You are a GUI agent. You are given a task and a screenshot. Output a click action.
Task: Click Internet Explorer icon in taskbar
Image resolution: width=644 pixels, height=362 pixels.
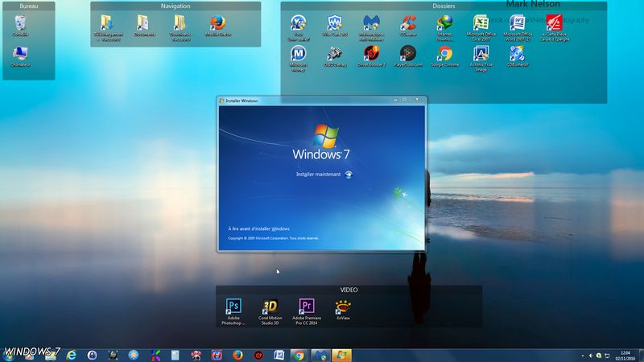coord(72,355)
